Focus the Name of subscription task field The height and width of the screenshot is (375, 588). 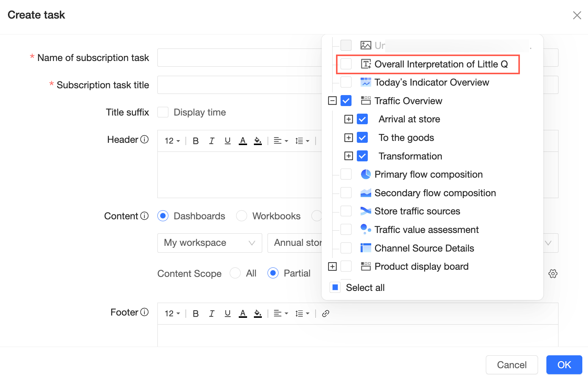(358, 58)
